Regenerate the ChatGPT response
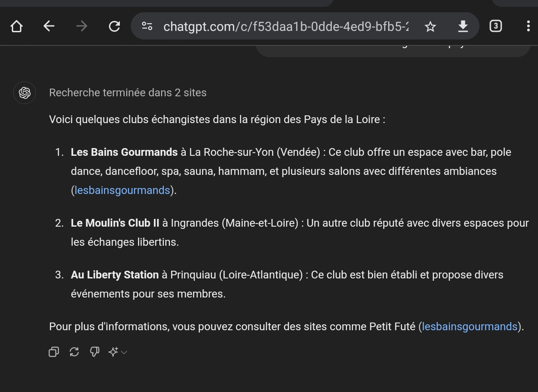 (74, 352)
